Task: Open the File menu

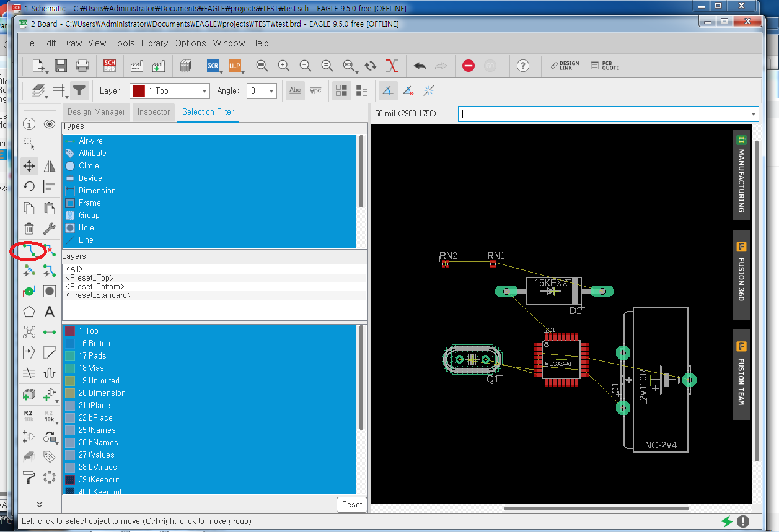Action: 28,43
